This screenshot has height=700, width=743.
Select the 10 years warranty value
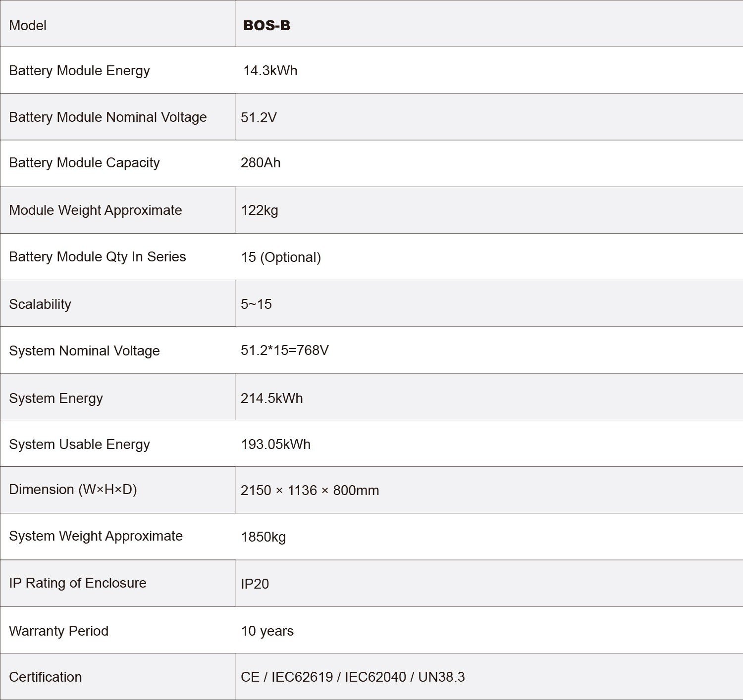[267, 631]
